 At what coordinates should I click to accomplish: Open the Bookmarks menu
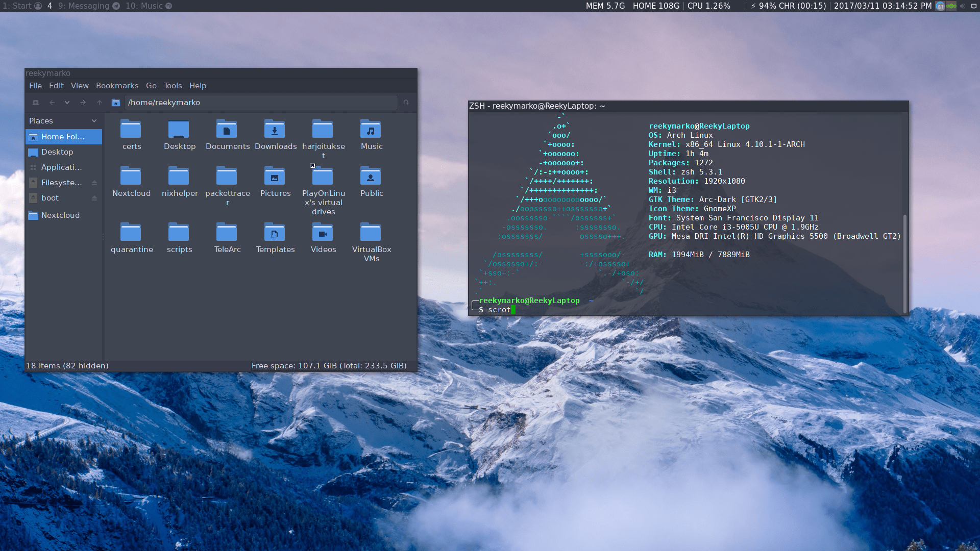point(117,86)
